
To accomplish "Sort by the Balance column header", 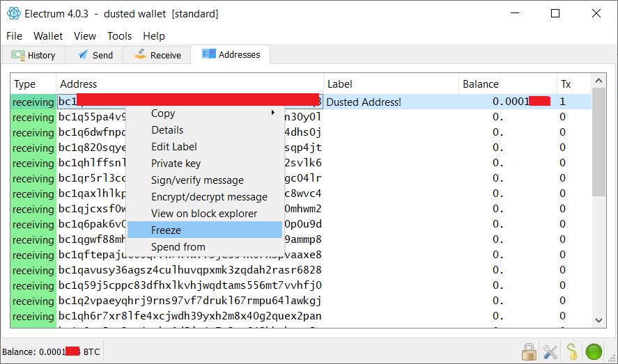I will click(508, 84).
